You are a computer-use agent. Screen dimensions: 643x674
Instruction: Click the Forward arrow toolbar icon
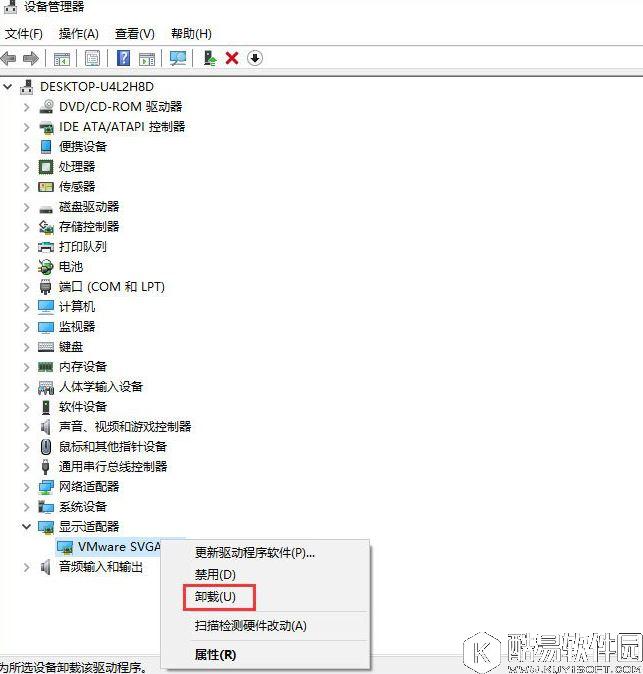(31, 58)
